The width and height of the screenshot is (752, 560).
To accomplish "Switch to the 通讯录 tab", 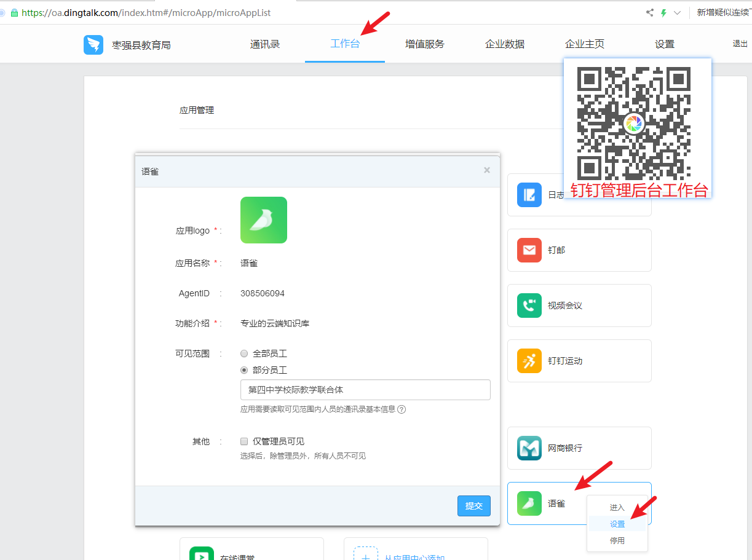I will coord(265,44).
